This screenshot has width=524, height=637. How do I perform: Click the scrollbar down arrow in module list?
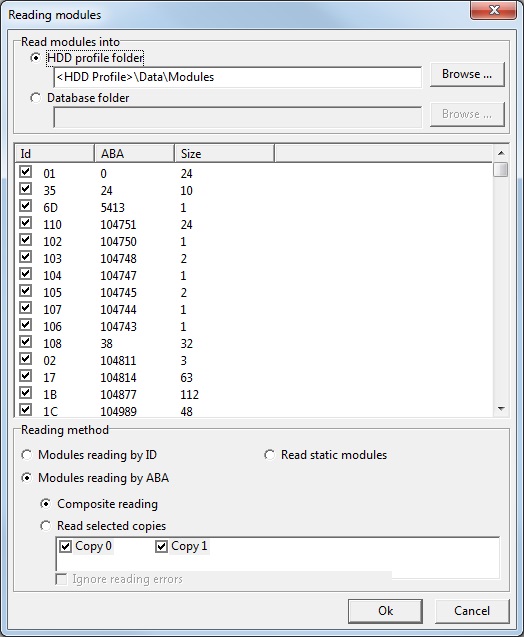(501, 409)
